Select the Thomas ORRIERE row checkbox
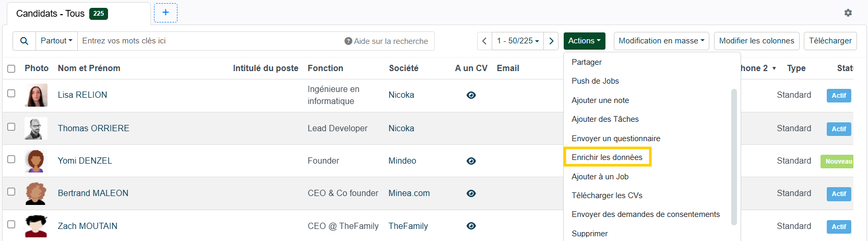The height and width of the screenshot is (241, 868). [x=11, y=127]
